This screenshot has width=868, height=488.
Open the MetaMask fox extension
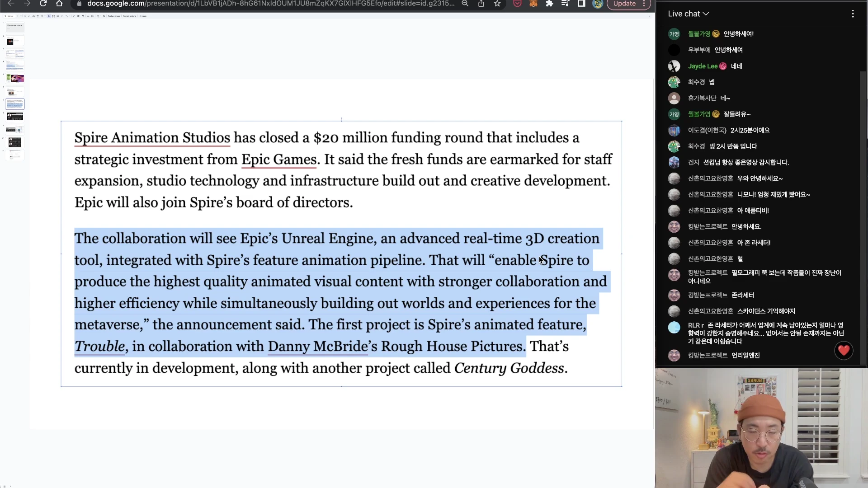[533, 4]
